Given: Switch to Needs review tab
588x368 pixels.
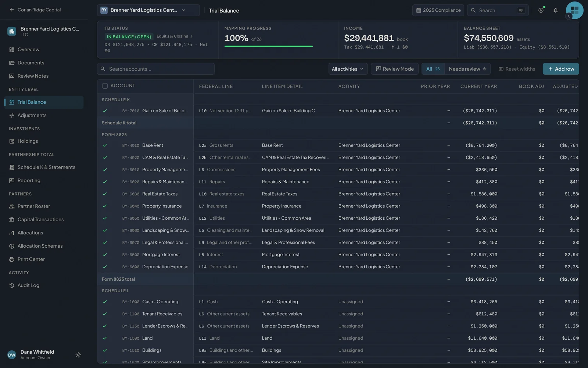Looking at the screenshot, I should [x=467, y=69].
